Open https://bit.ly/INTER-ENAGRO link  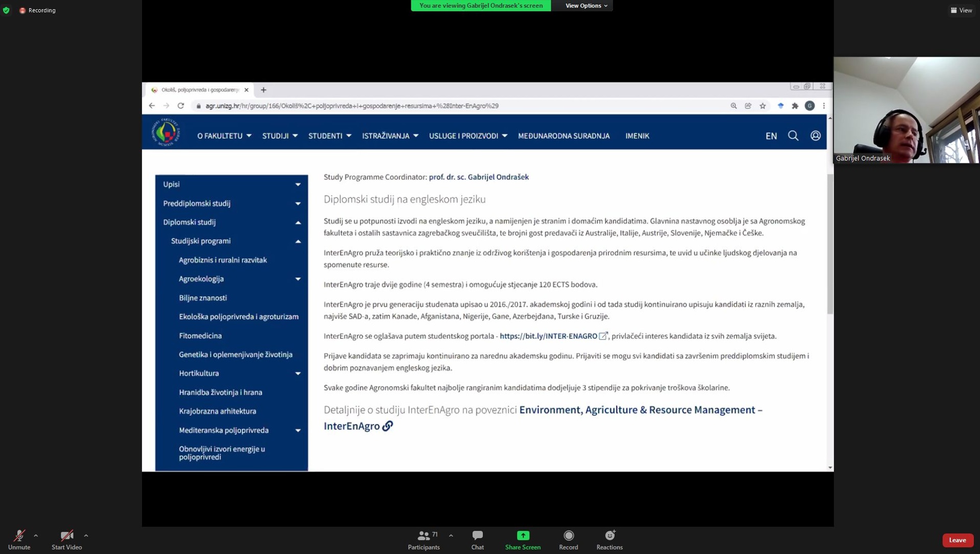(548, 336)
